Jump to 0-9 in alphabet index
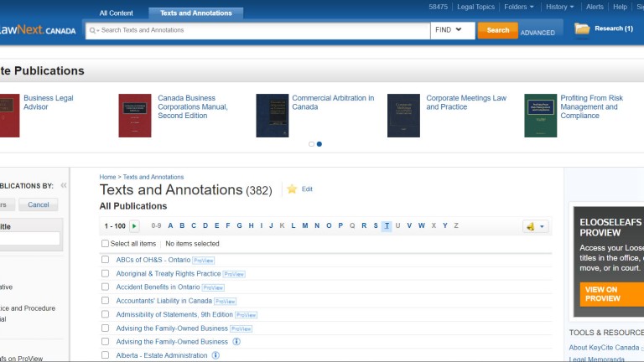The height and width of the screenshot is (362, 644). click(156, 225)
